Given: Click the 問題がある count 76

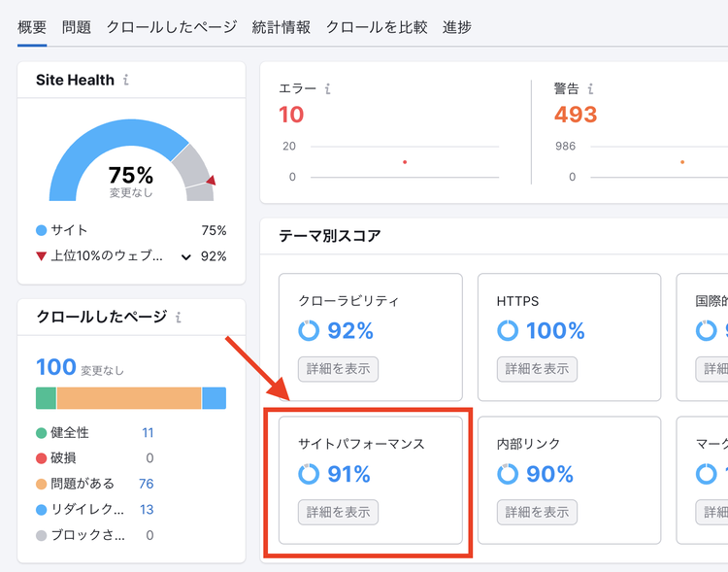Looking at the screenshot, I should tap(147, 484).
